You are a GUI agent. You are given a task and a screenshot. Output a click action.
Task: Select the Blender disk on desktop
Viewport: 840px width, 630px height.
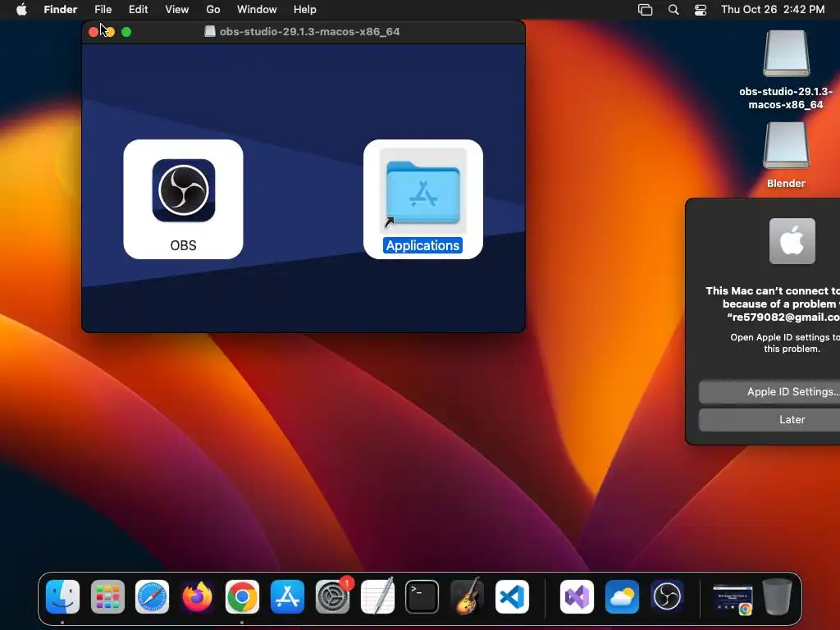[x=786, y=145]
